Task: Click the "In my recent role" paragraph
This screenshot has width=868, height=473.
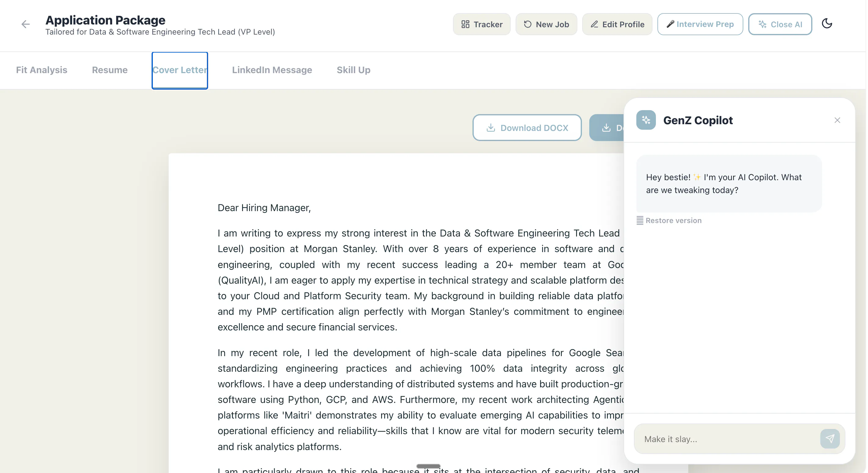Action: (420, 400)
